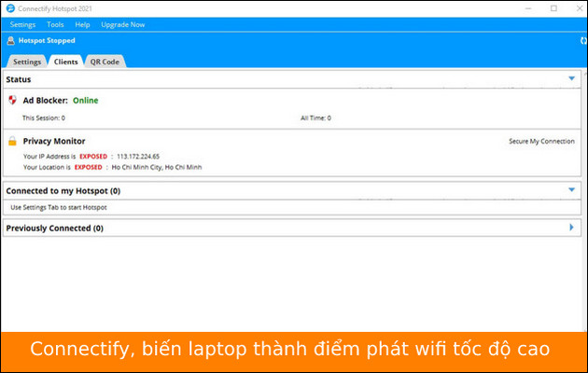588x373 pixels.
Task: Open the Settings menu
Action: (22, 24)
